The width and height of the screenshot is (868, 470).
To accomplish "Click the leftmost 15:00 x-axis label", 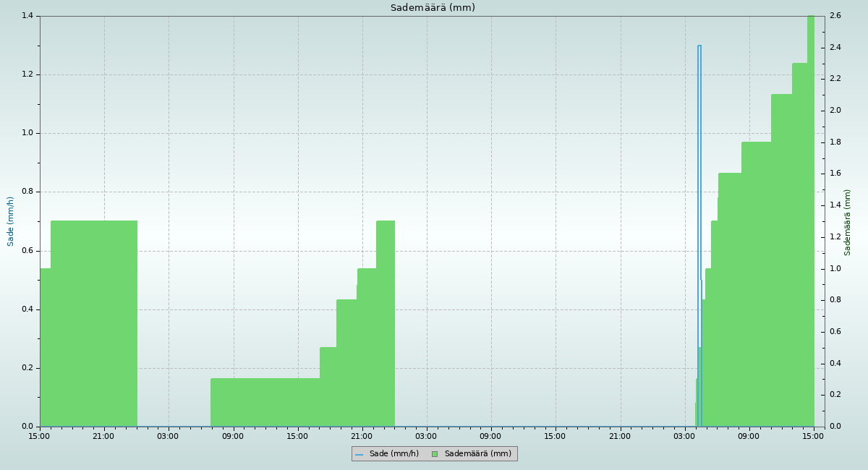I will click(x=39, y=436).
